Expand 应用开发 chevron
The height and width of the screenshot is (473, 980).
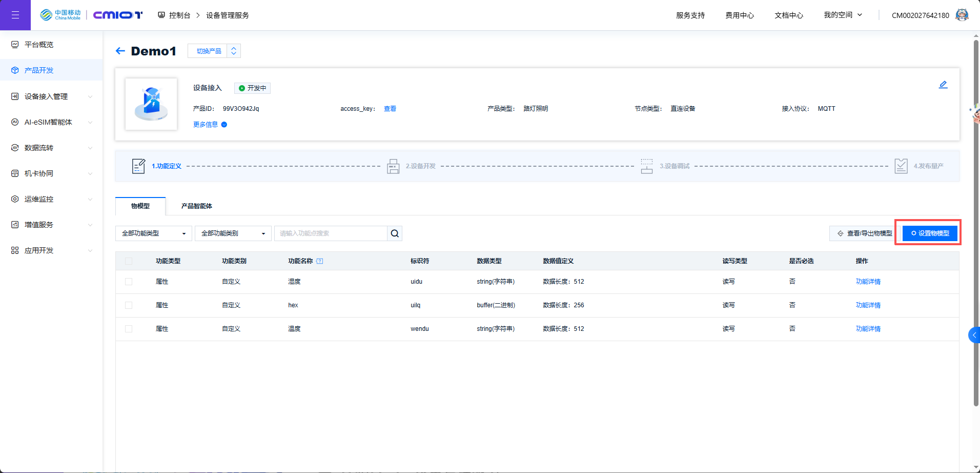pos(90,250)
